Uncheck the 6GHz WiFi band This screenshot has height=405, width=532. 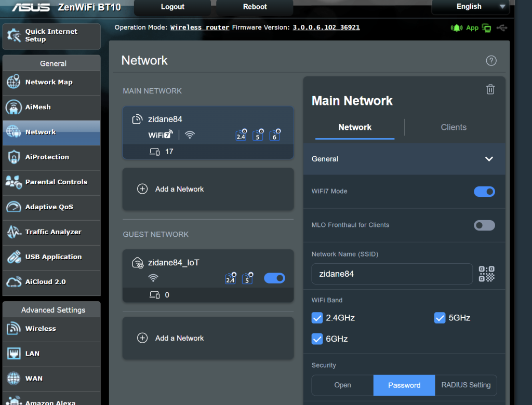[x=317, y=339]
